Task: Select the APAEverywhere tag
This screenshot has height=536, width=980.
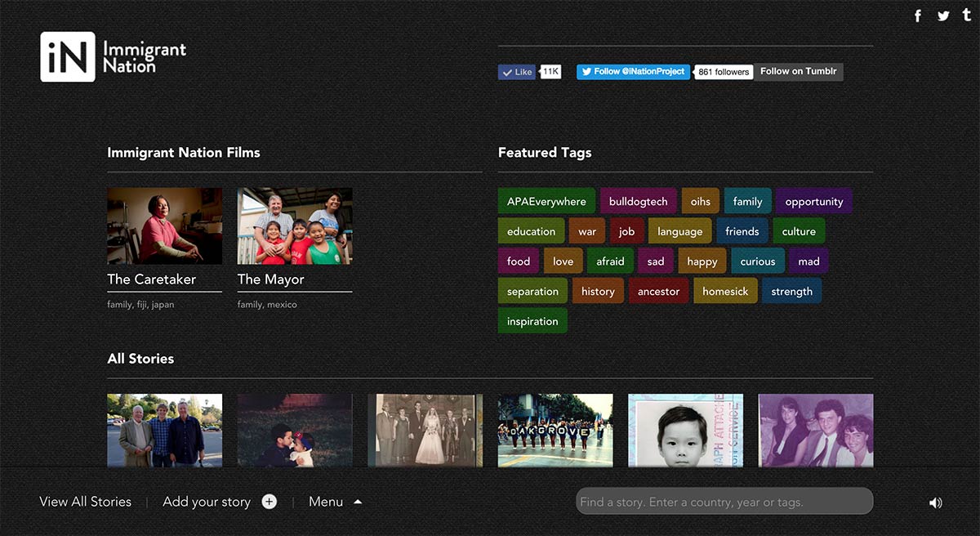Action: [546, 202]
